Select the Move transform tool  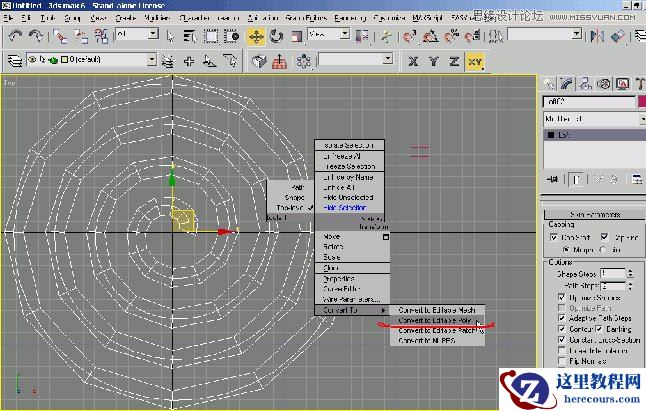click(255, 35)
